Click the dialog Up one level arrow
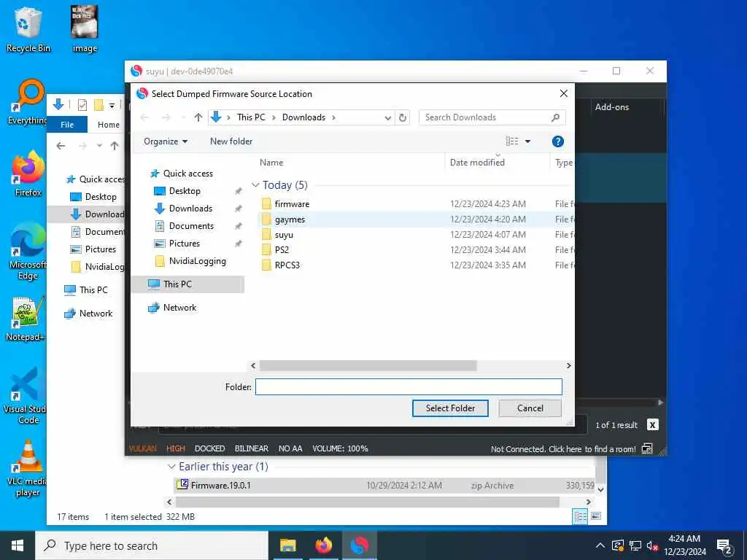Screen dimensions: 747x560 tap(198, 117)
